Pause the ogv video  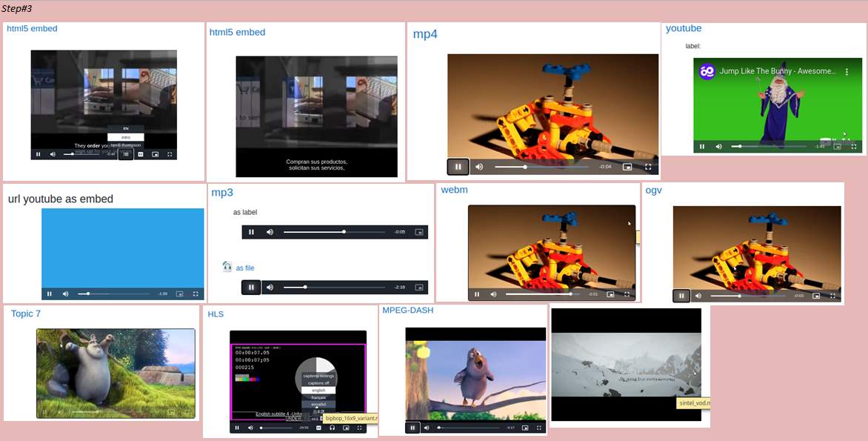point(681,296)
